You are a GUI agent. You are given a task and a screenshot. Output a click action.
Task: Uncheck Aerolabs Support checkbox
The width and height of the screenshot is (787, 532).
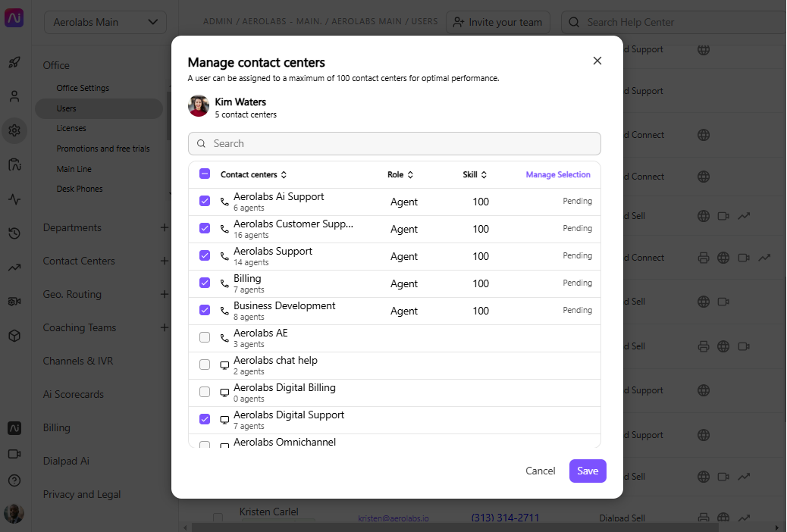[x=205, y=255]
